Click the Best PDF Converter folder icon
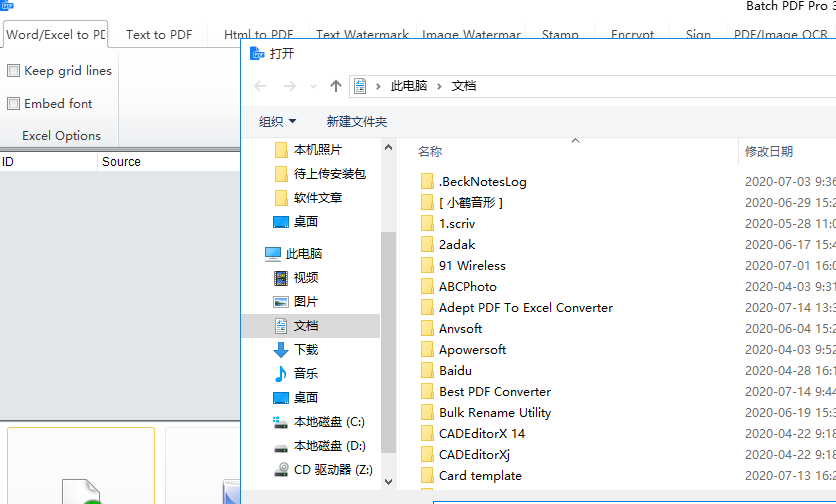 [x=427, y=392]
